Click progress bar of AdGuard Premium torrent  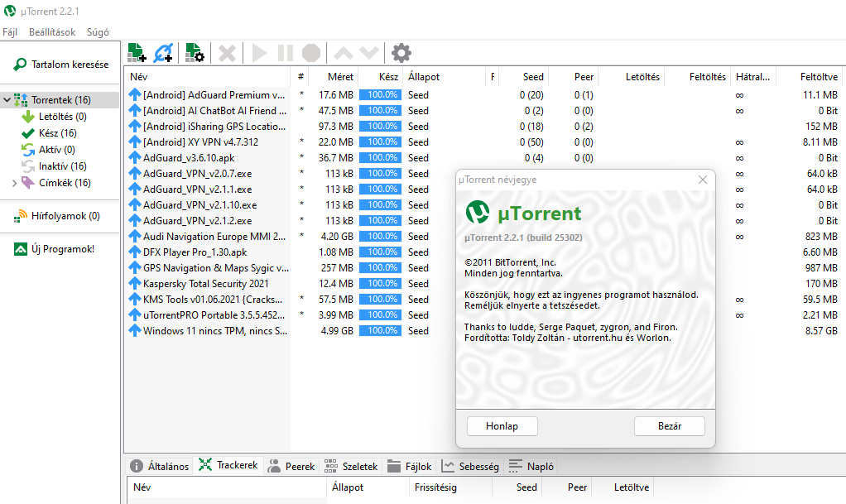click(381, 94)
